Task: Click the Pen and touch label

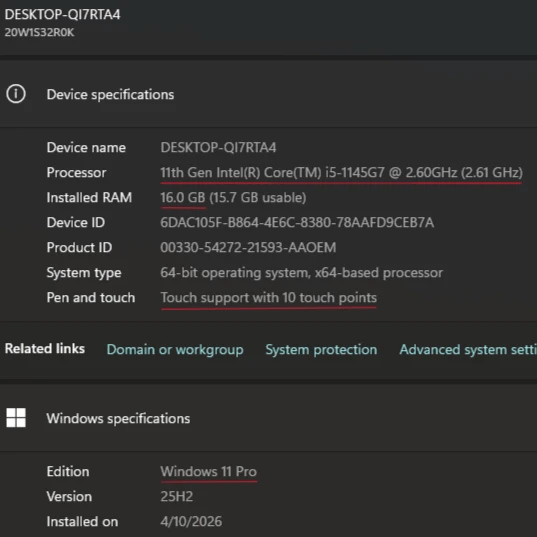Action: [91, 298]
